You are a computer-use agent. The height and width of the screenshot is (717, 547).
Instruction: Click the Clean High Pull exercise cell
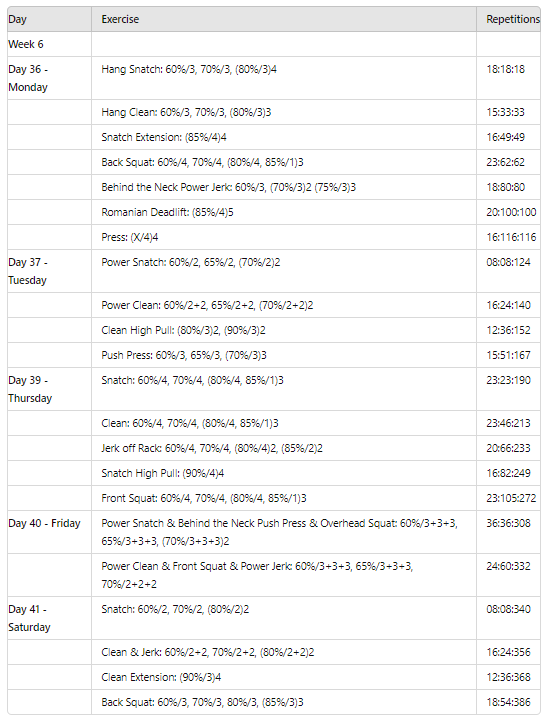coord(284,330)
